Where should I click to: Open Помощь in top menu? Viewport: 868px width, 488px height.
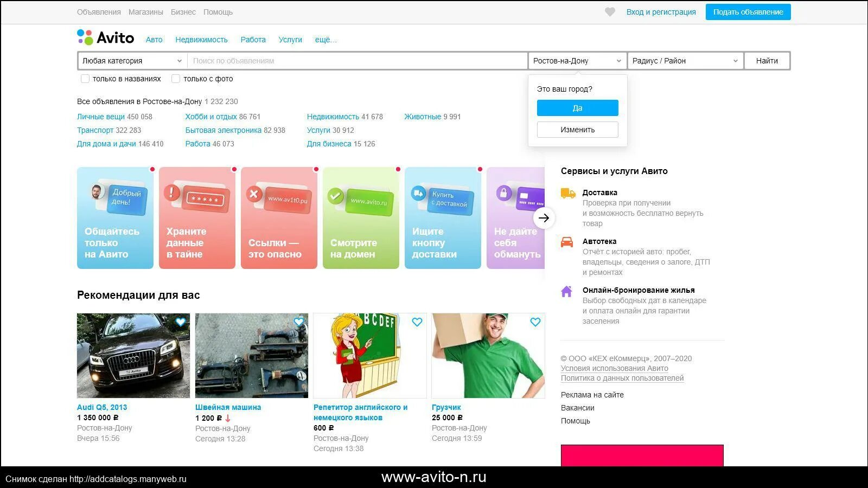[218, 12]
